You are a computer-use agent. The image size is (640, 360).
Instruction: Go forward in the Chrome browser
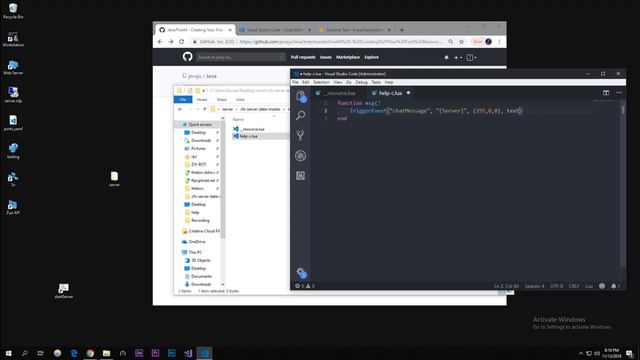(x=171, y=42)
